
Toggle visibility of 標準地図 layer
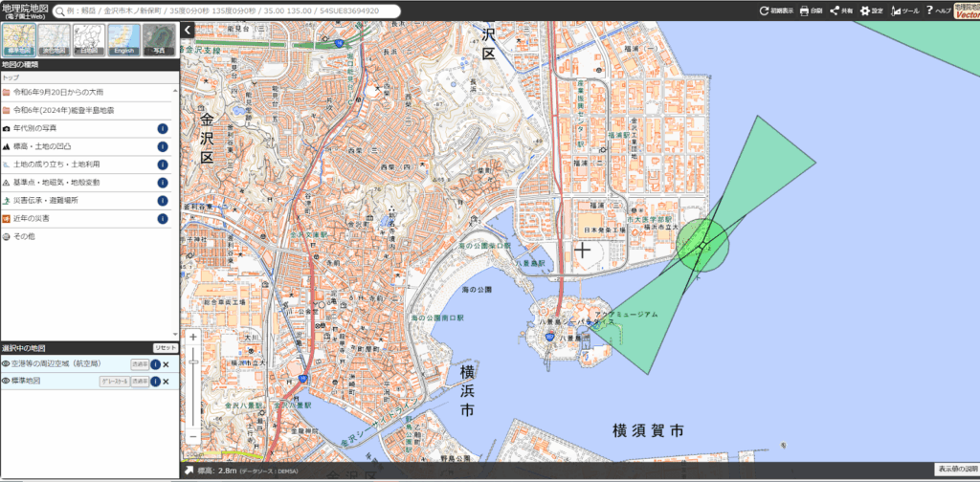(6, 381)
